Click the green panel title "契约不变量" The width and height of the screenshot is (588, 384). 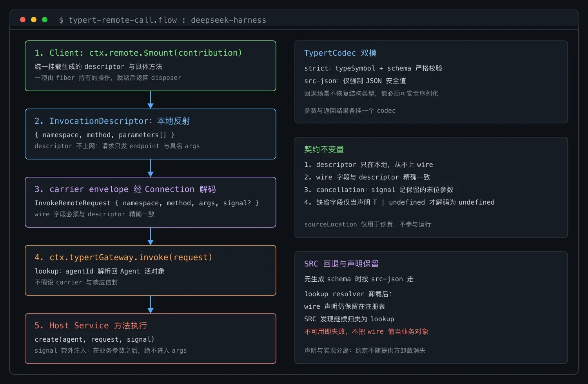click(324, 149)
